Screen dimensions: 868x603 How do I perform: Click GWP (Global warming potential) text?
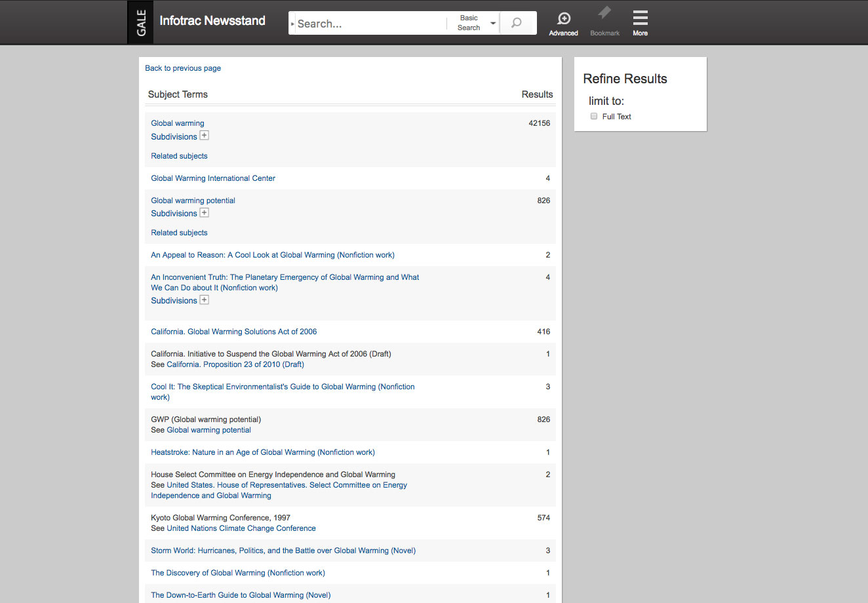(x=206, y=419)
